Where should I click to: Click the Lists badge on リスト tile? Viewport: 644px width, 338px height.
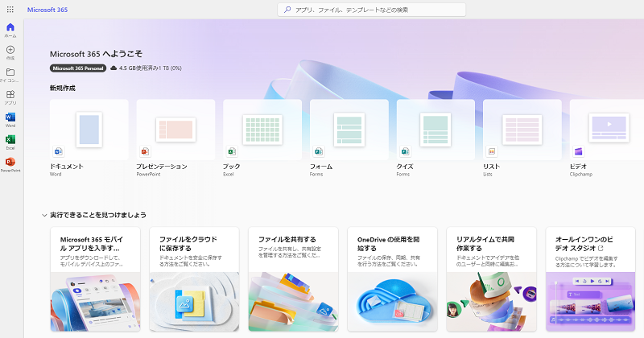click(492, 151)
